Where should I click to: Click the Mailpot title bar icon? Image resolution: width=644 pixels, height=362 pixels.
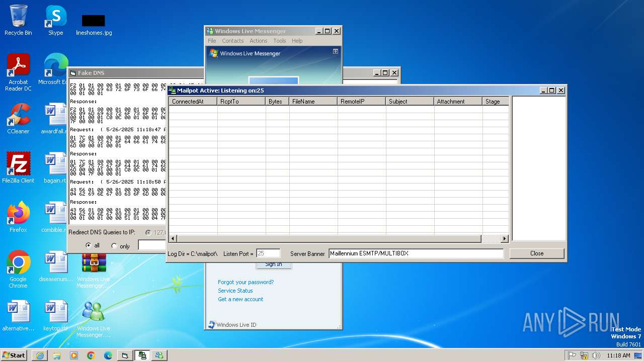click(x=173, y=90)
